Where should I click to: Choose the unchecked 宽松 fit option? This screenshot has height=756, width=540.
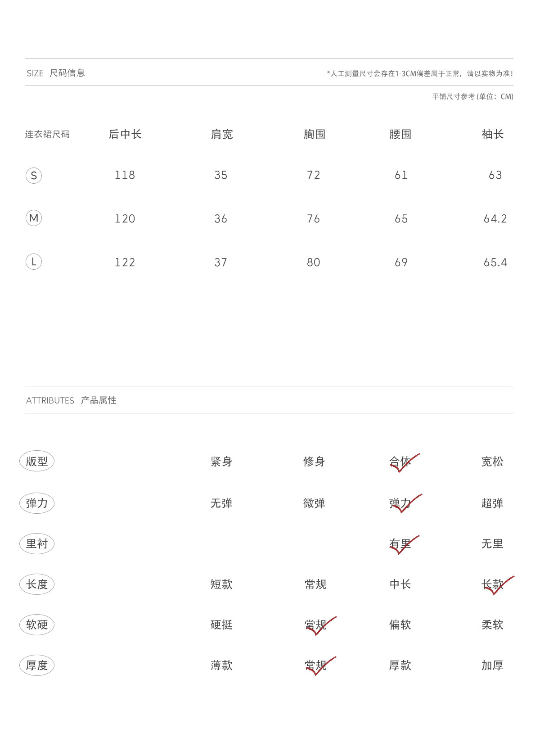point(492,462)
